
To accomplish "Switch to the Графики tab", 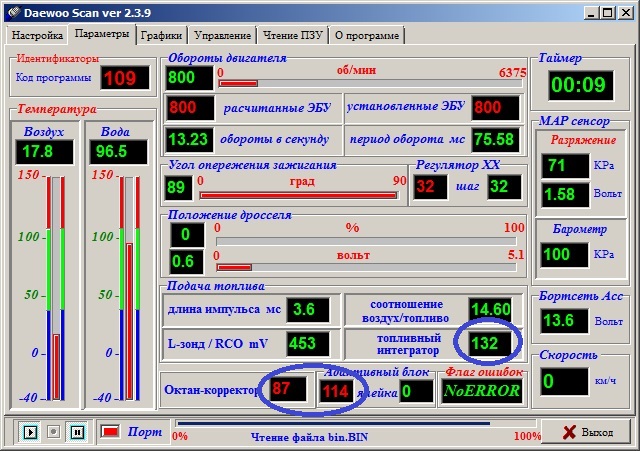I will 160,35.
